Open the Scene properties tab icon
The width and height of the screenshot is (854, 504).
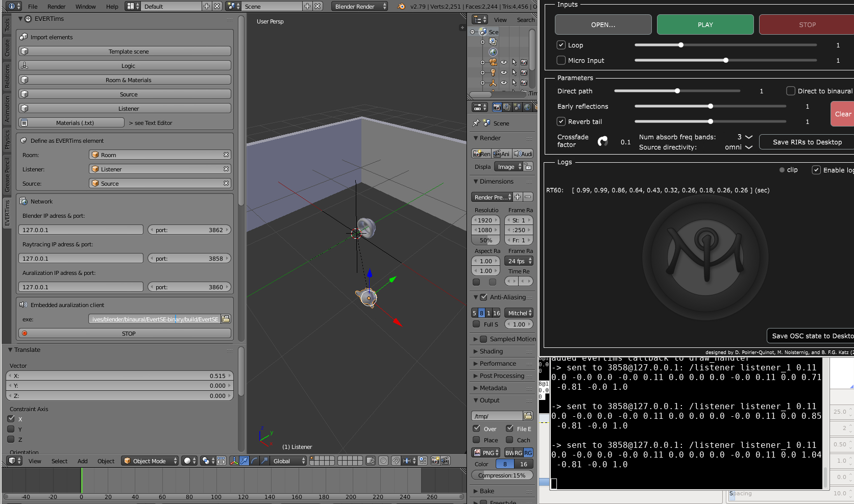coord(517,107)
